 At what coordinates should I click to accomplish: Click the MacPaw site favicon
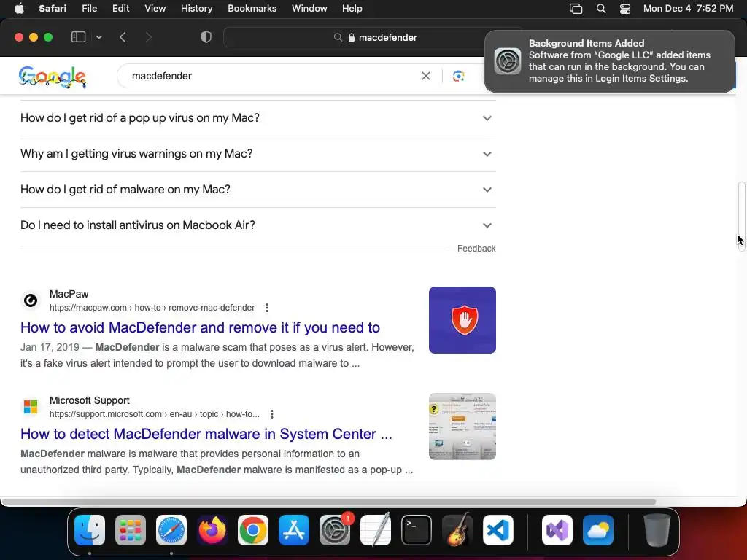[x=31, y=300]
